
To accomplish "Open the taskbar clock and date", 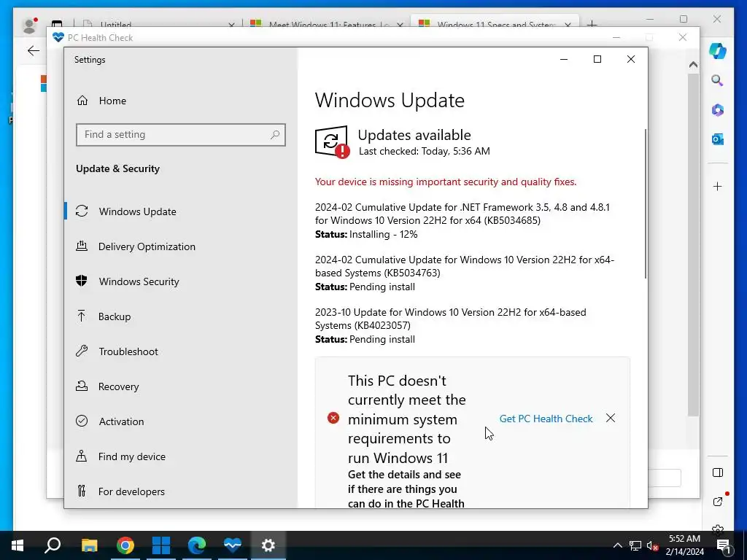I will pos(684,545).
